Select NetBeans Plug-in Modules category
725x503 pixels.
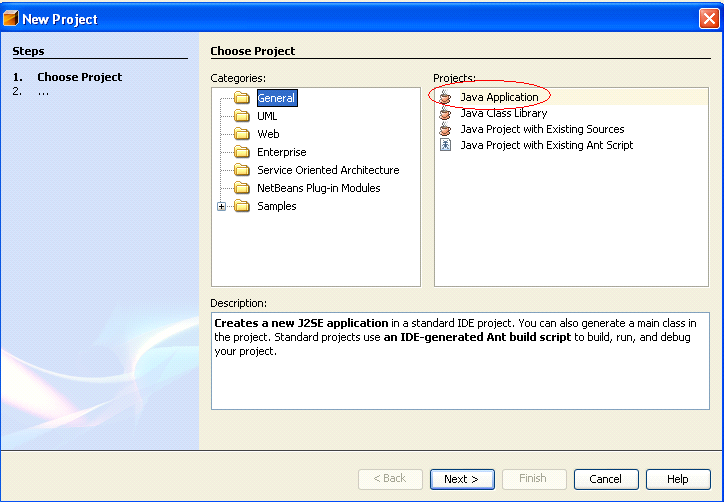[319, 188]
